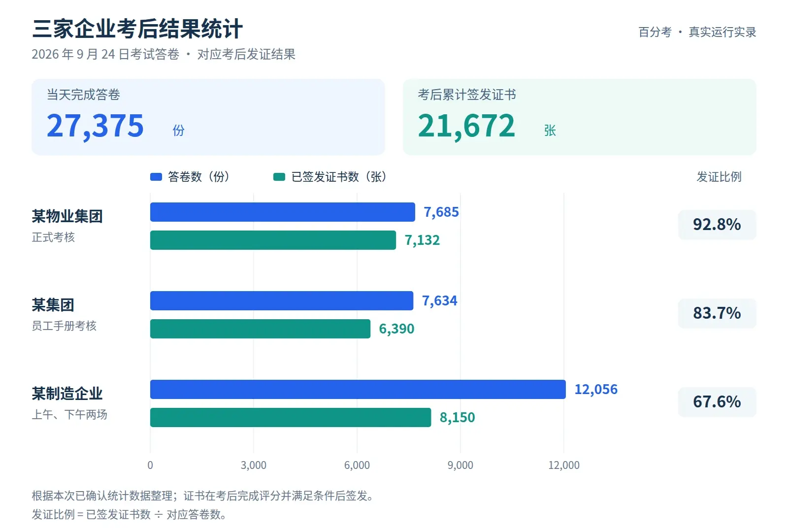Click the 6,000 axis tick label

[x=357, y=465]
